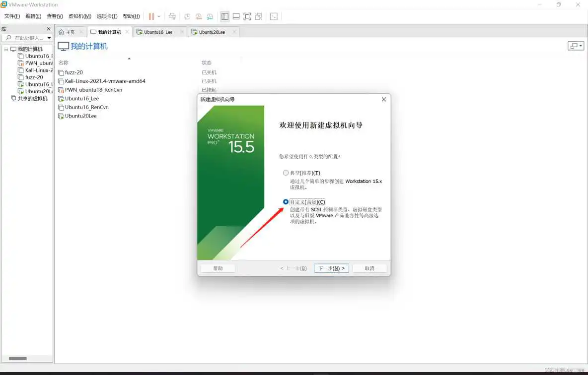Viewport: 588px width, 375px height.
Task: Click the send Ctrl+Alt+Del toolbar icon
Action: pos(172,16)
